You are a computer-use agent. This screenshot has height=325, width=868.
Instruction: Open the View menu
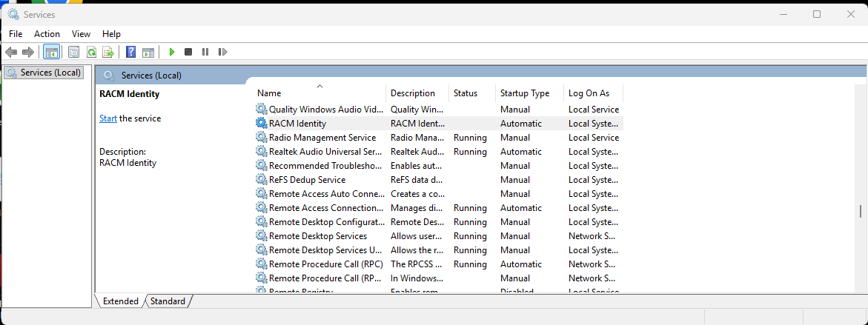[x=81, y=34]
